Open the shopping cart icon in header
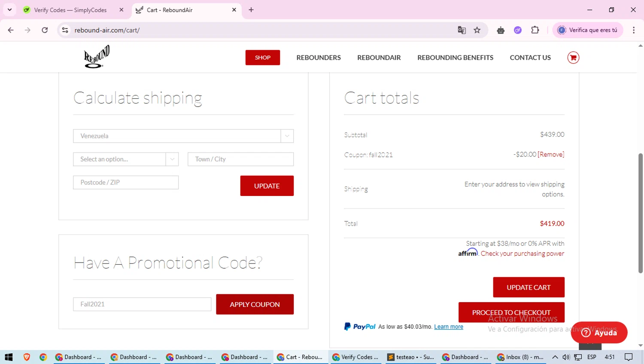The image size is (644, 364). (573, 58)
